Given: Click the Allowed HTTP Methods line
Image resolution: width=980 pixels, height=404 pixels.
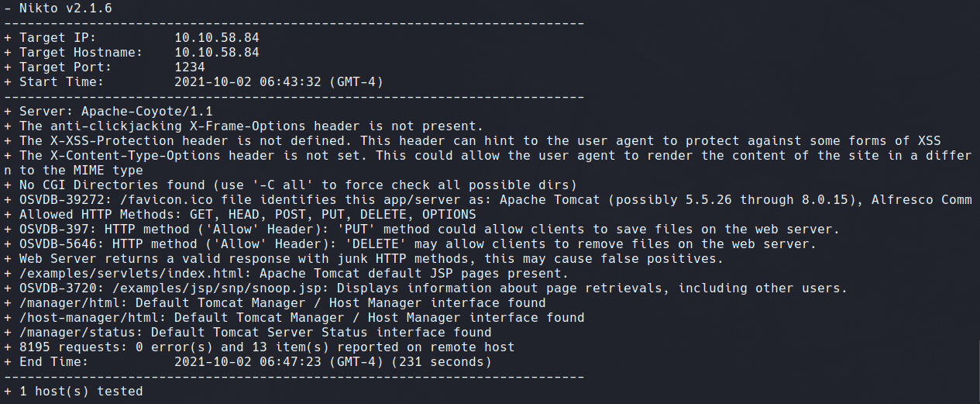Looking at the screenshot, I should click(x=240, y=214).
